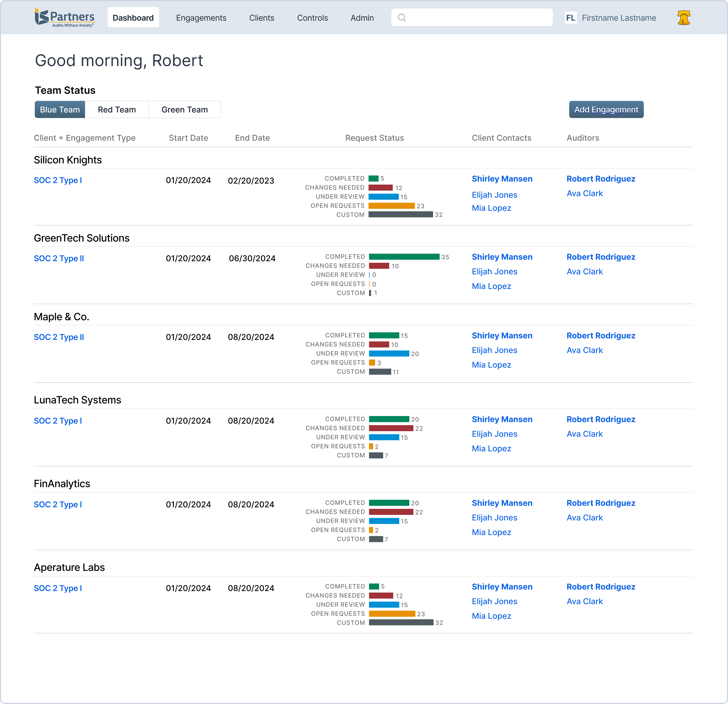Click Ava Clark in Silicon Knights row
Viewport: 728px width, 704px height.
(x=585, y=193)
